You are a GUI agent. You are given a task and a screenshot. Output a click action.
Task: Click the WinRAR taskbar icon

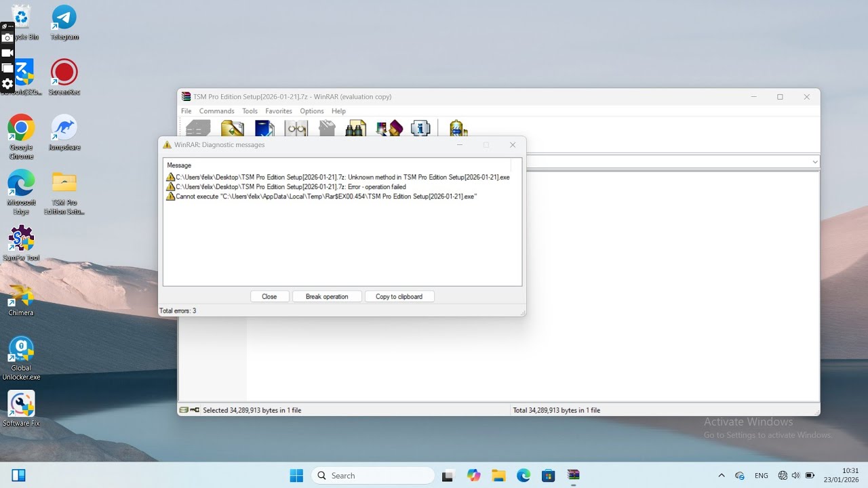pyautogui.click(x=574, y=476)
